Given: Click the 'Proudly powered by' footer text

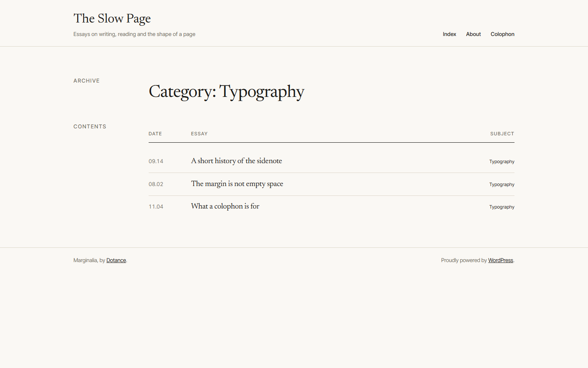Looking at the screenshot, I should (464, 260).
